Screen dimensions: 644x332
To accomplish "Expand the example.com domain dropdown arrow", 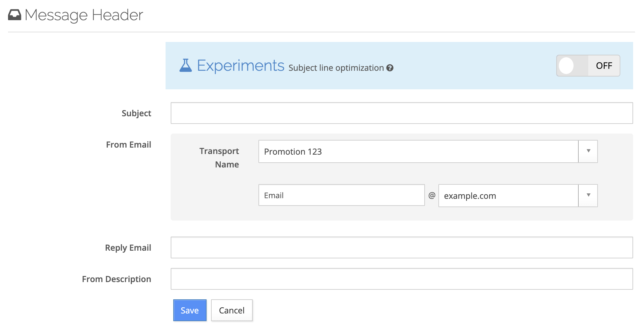I will (588, 195).
